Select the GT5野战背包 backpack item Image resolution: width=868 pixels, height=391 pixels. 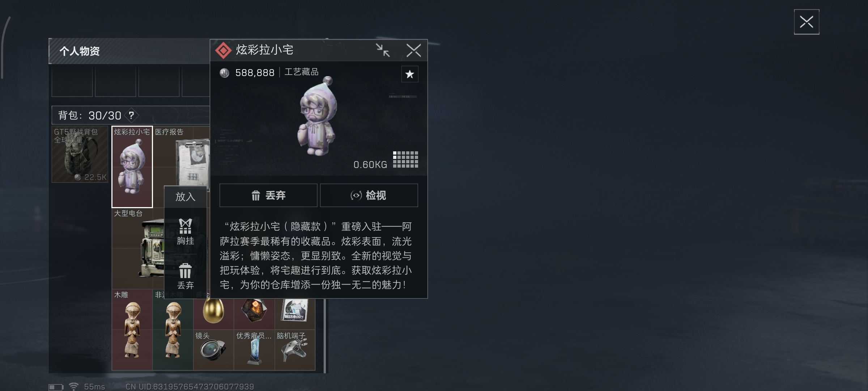(80, 154)
